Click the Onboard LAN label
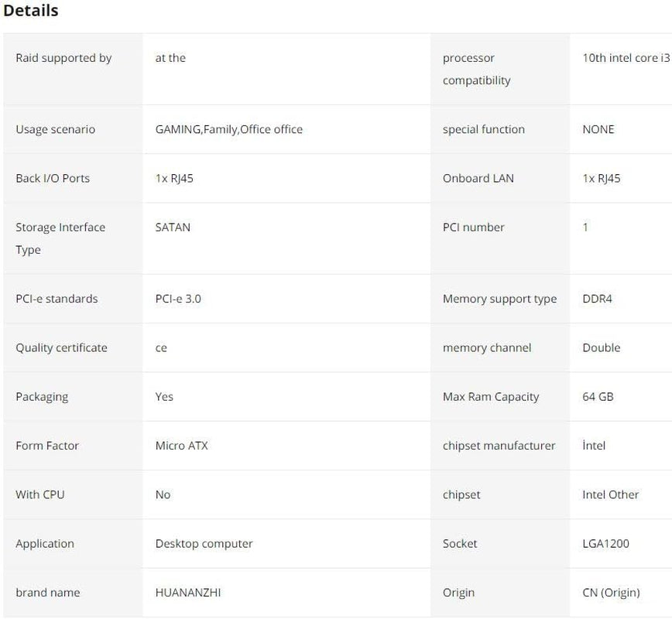 [478, 178]
